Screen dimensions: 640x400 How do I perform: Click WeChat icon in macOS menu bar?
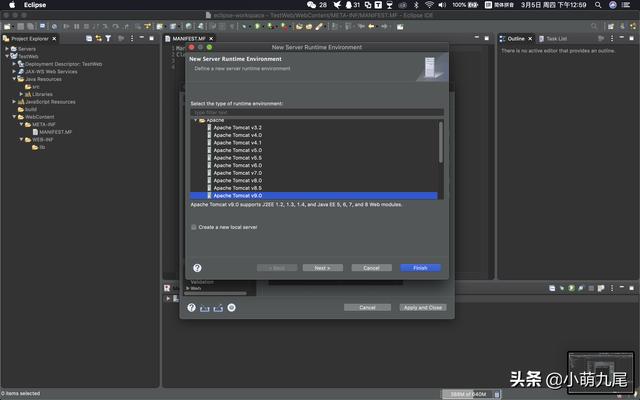coord(311,5)
